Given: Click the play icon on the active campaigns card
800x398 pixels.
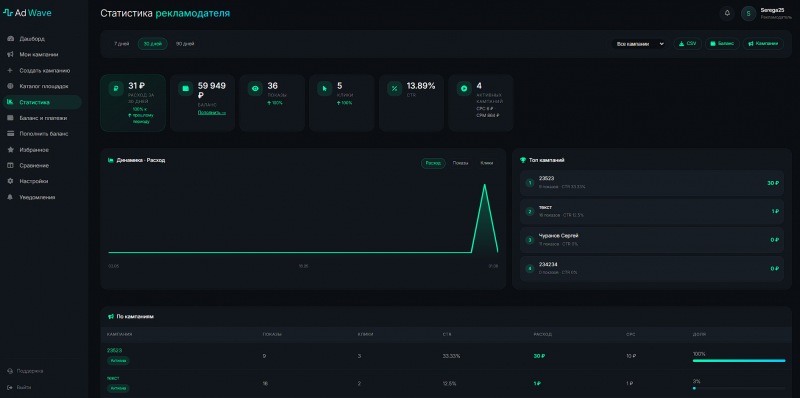Looking at the screenshot, I should [464, 88].
